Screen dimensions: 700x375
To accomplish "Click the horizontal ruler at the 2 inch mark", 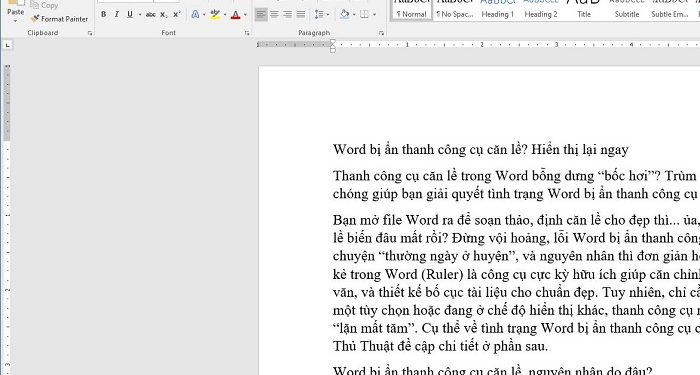I will click(x=482, y=45).
